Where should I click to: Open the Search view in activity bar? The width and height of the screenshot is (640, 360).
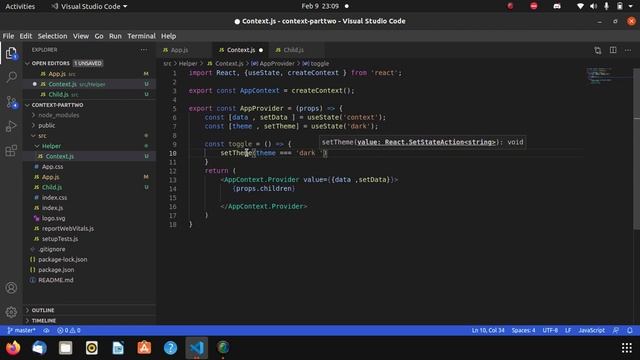pos(11,77)
